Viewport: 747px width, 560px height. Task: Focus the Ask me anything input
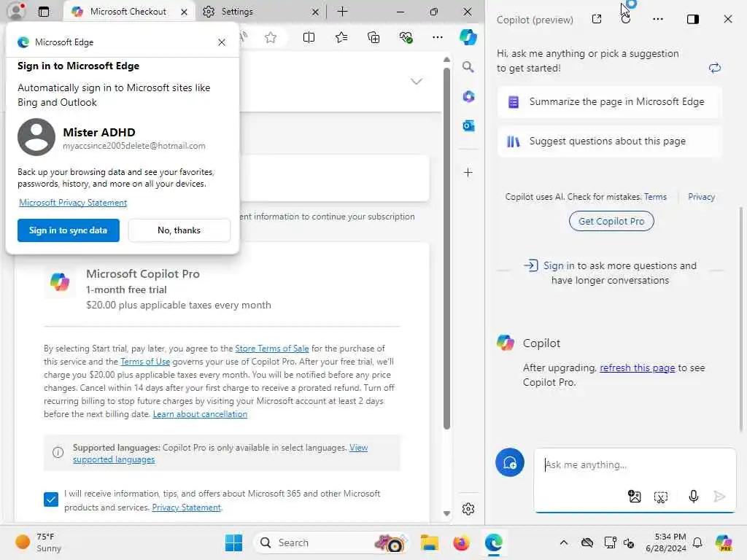[x=634, y=465]
